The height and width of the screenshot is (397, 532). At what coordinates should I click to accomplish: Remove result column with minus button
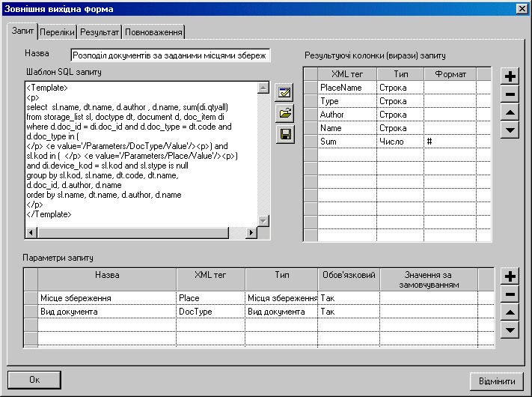click(x=510, y=94)
